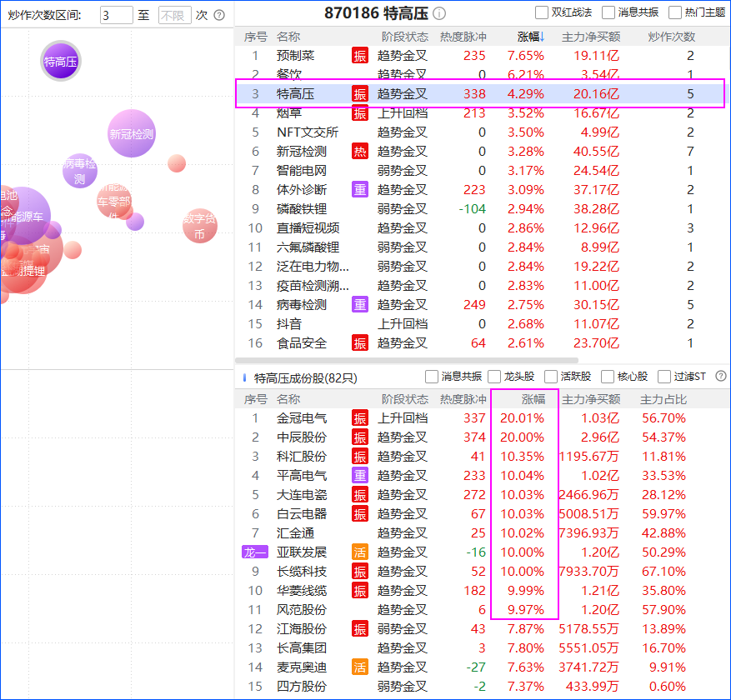Click the 龙一 badge beside 亚联发展

pos(254,552)
